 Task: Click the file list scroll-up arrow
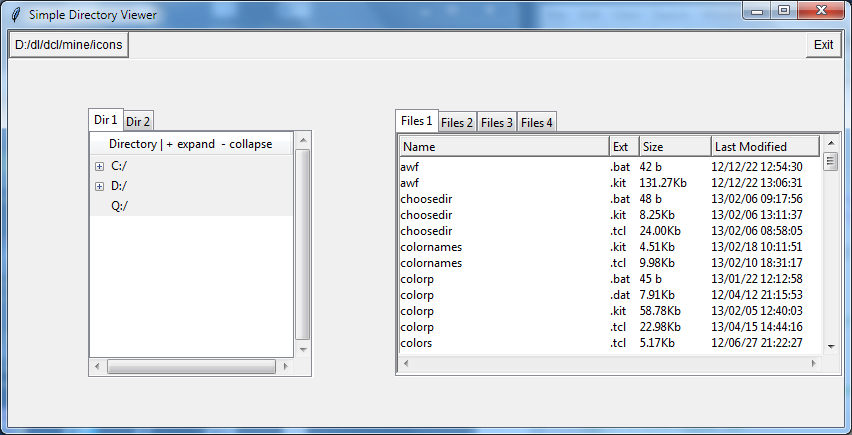pos(830,143)
